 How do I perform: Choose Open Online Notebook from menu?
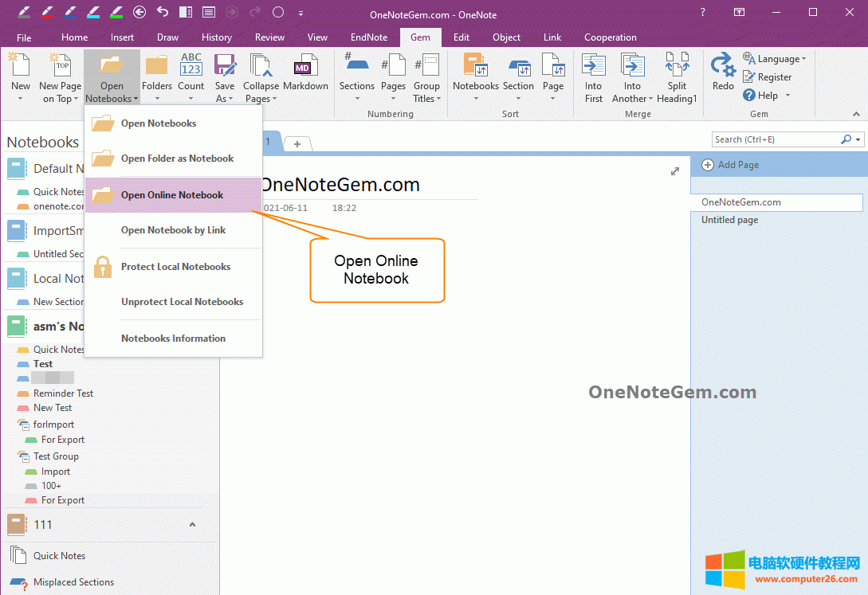173,194
